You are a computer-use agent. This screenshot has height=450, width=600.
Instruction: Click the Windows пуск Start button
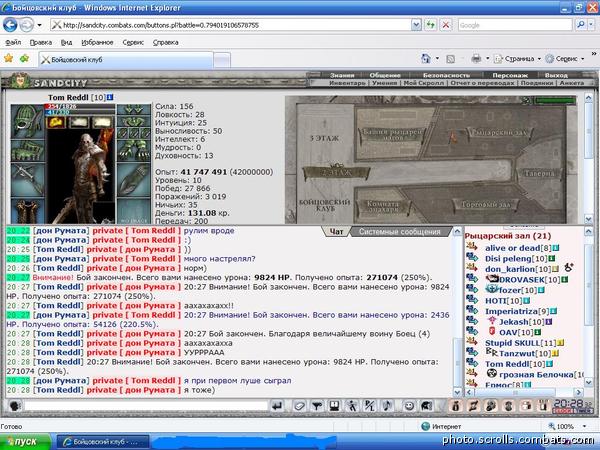(x=25, y=442)
